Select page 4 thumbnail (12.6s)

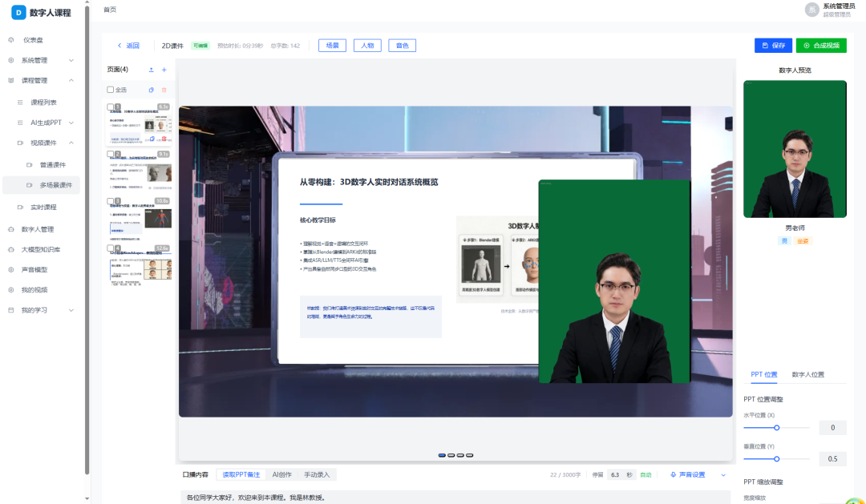click(x=140, y=265)
